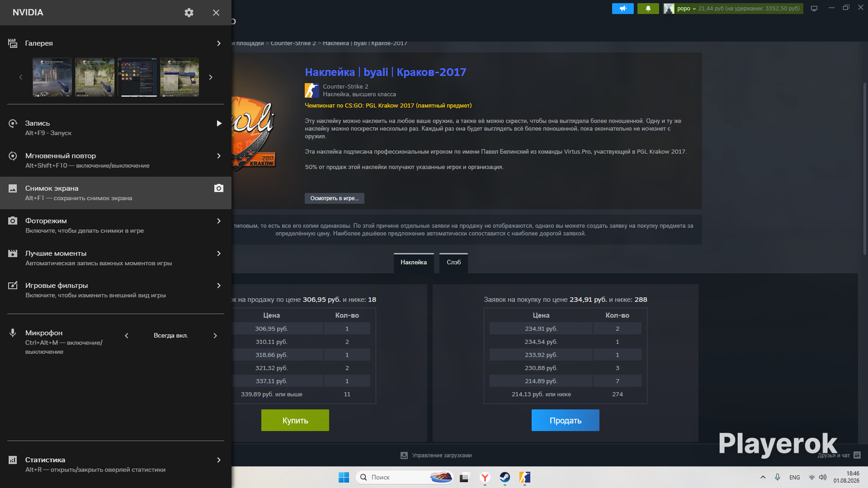Switch Steam to Big Picture mode

coord(814,8)
